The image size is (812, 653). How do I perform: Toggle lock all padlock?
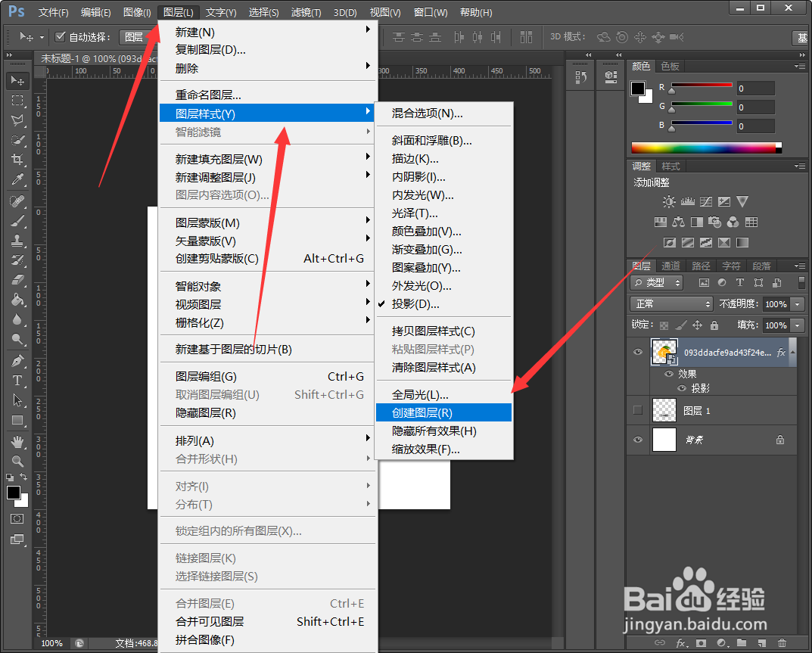coord(714,325)
